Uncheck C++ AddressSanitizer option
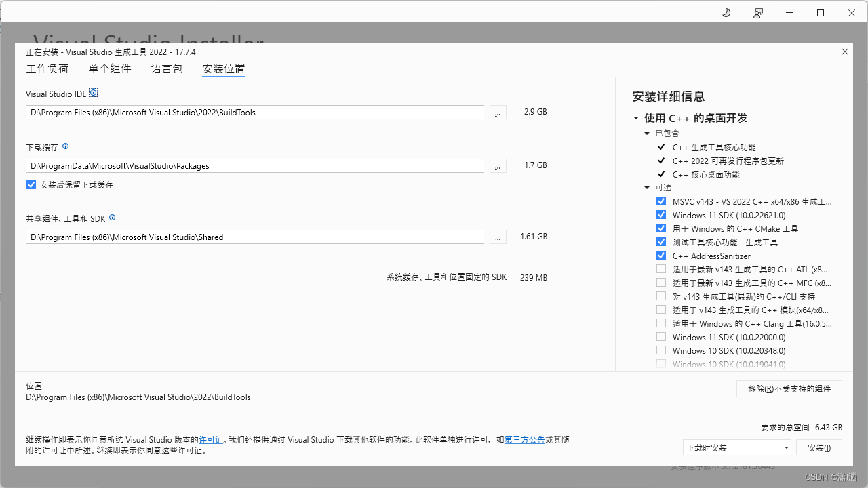Viewport: 868px width, 488px height. click(x=661, y=256)
